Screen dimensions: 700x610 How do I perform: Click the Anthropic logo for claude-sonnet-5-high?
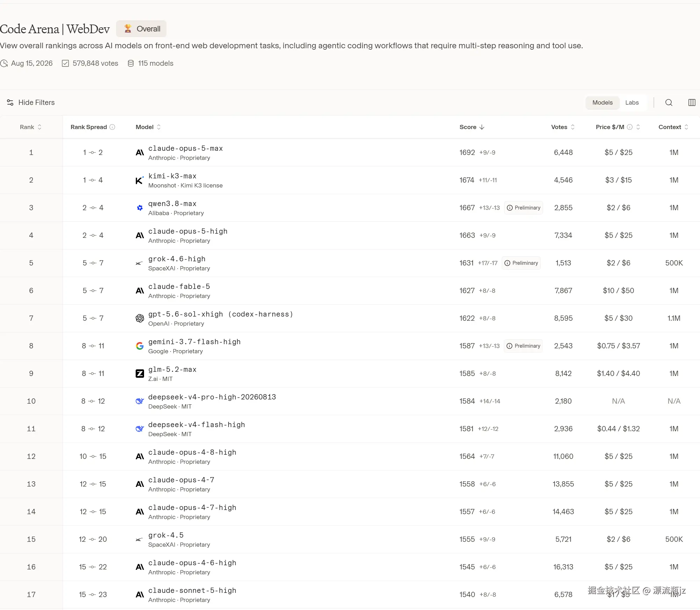pos(140,595)
